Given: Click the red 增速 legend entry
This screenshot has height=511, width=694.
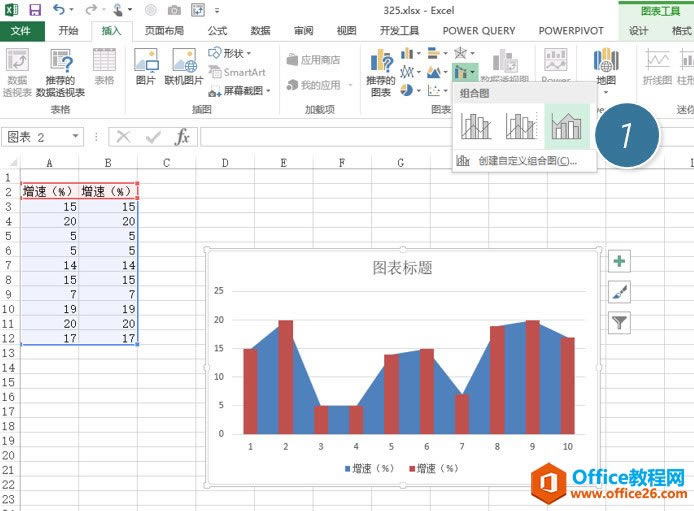Looking at the screenshot, I should pyautogui.click(x=433, y=468).
